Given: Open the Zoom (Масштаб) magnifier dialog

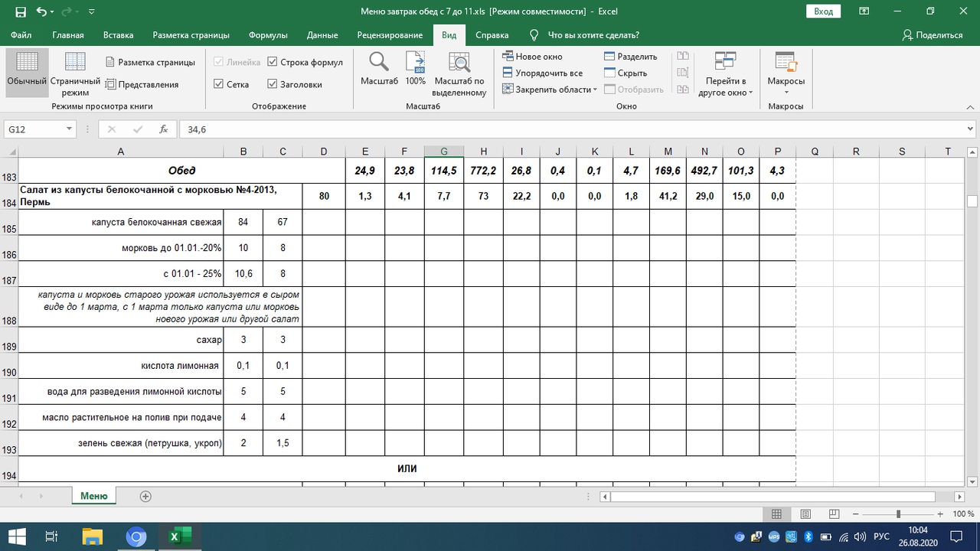Looking at the screenshot, I should [x=379, y=63].
